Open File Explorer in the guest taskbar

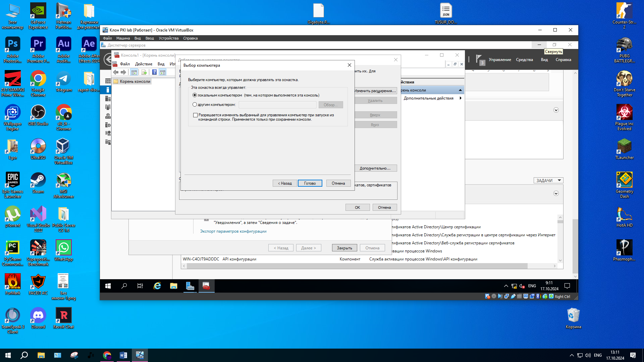173,286
